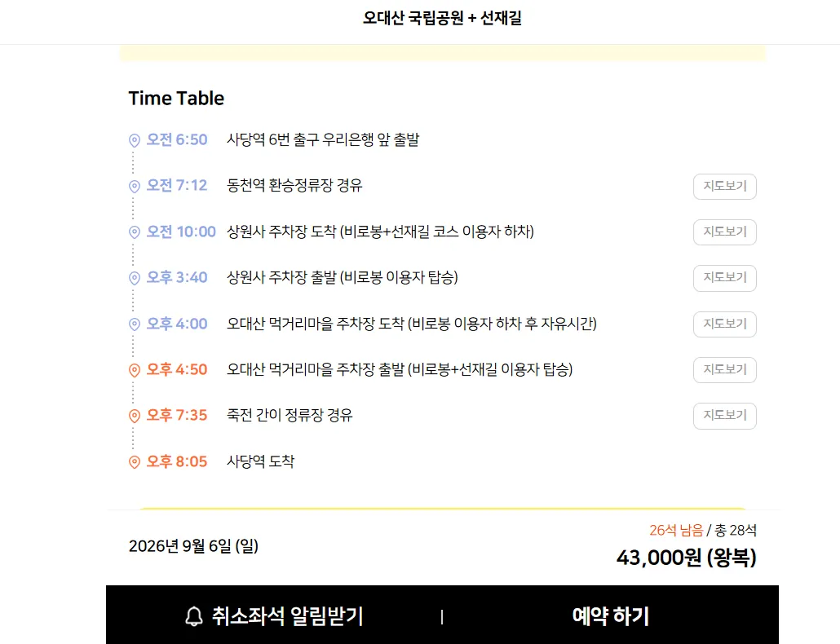
Task: Click price 43,000원 (왕복)
Action: [x=686, y=558]
